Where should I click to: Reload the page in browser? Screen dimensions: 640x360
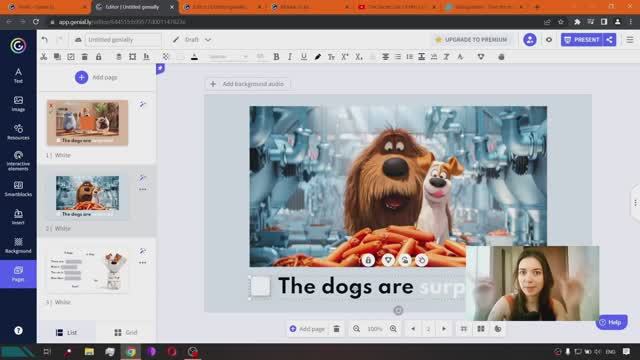click(36, 22)
